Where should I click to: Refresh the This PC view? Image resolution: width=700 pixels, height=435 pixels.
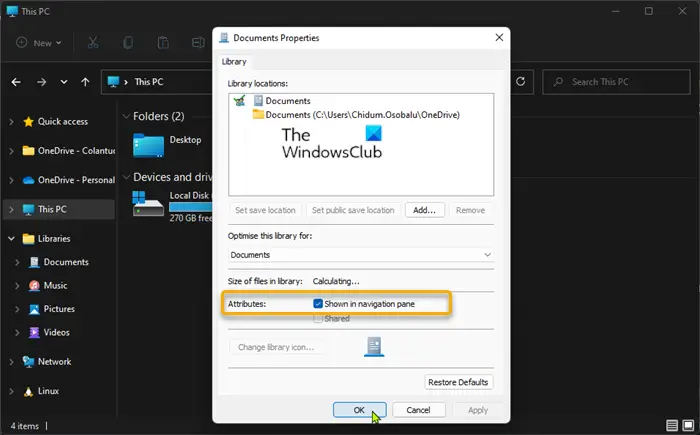[521, 82]
